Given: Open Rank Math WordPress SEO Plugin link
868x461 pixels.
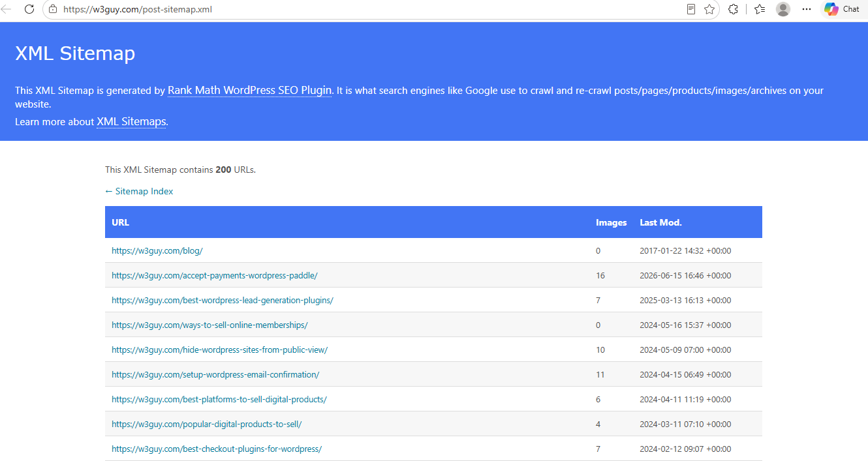Looking at the screenshot, I should tap(250, 91).
